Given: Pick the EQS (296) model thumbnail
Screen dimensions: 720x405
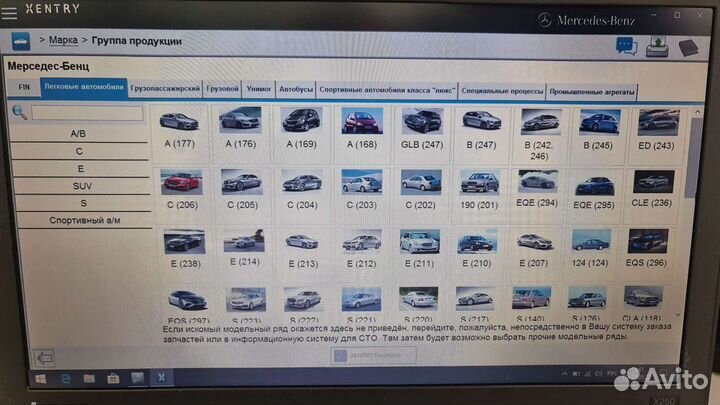Looking at the screenshot, I should click(647, 248).
